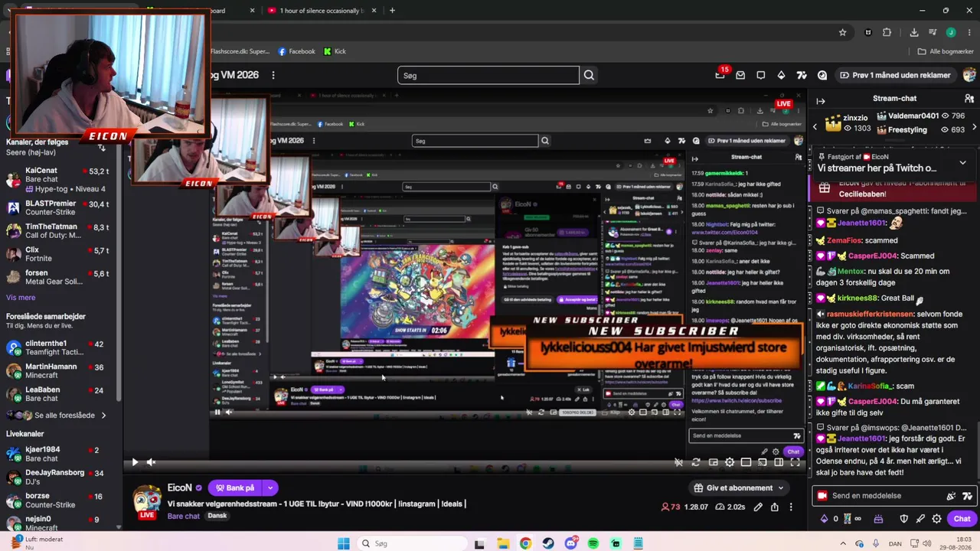
Task: Click the Bits diamond icon in top bar
Action: pos(781,75)
